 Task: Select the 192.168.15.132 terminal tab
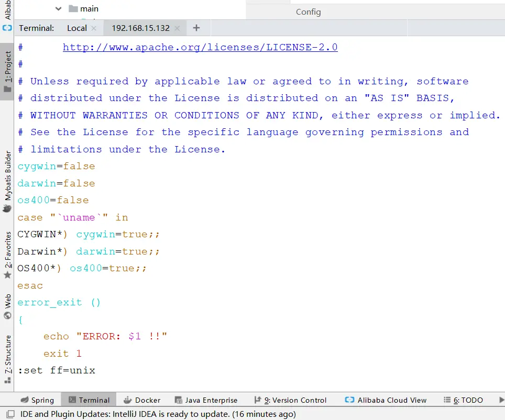click(x=140, y=28)
